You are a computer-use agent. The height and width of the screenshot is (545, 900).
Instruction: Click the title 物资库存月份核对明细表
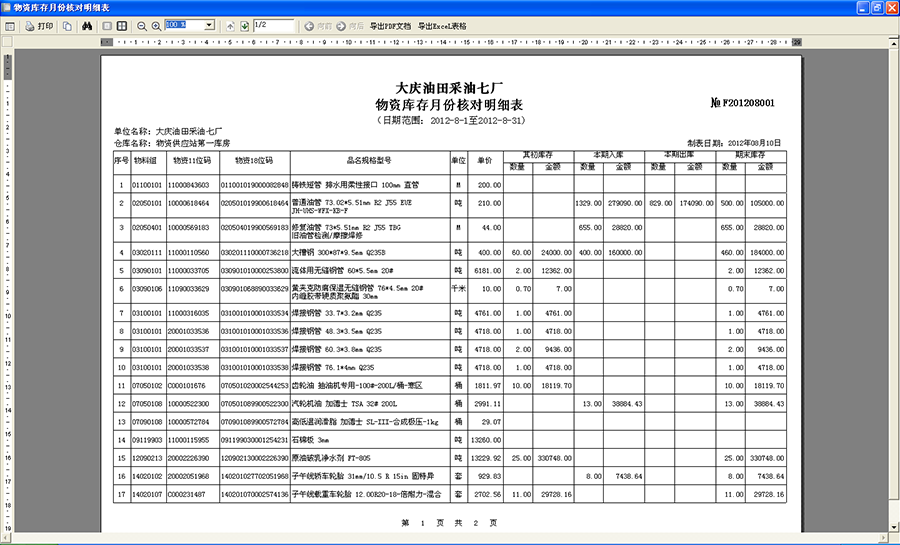449,105
